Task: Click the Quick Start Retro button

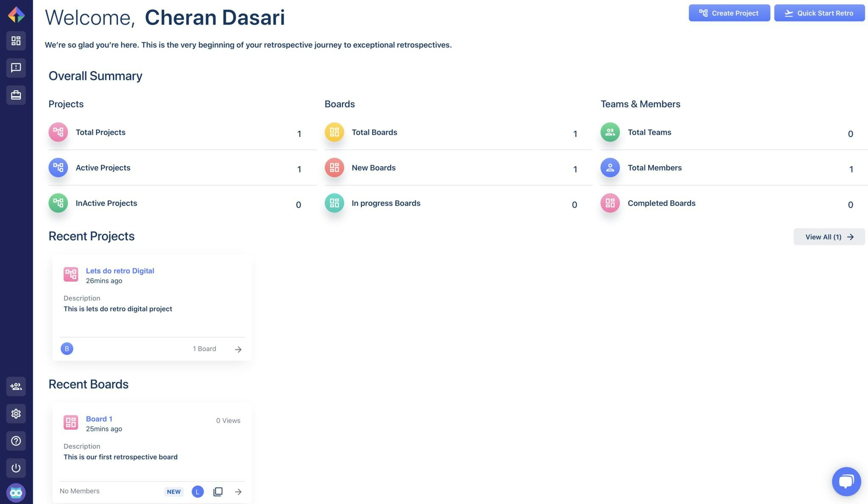Action: click(819, 13)
